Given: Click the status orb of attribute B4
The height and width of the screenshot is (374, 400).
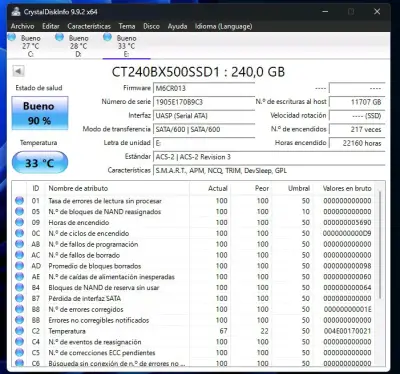Looking at the screenshot, I should pos(19,287).
